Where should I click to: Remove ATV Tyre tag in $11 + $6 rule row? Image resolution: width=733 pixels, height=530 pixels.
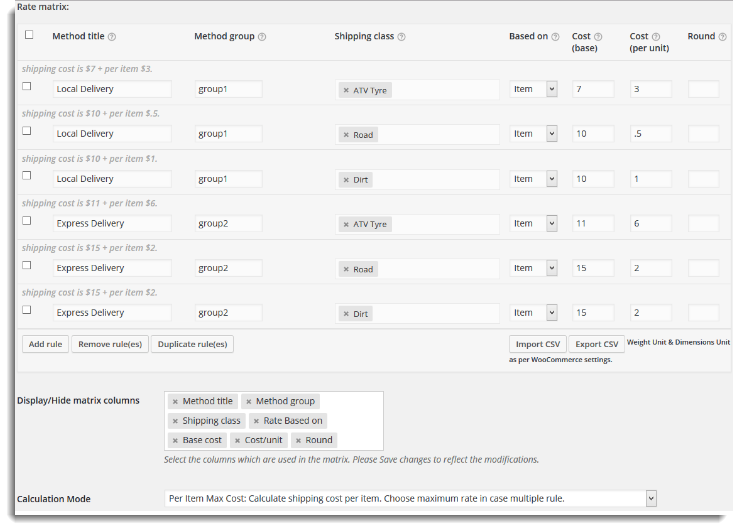point(346,225)
